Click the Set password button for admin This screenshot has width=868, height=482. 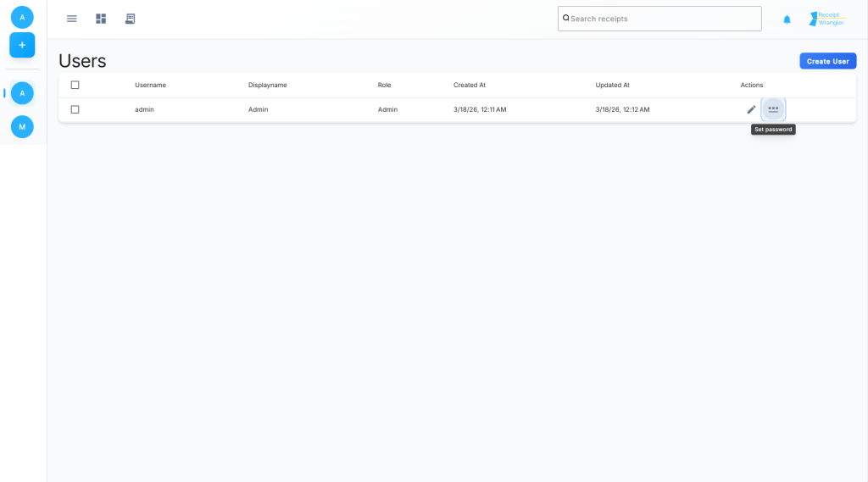(773, 109)
